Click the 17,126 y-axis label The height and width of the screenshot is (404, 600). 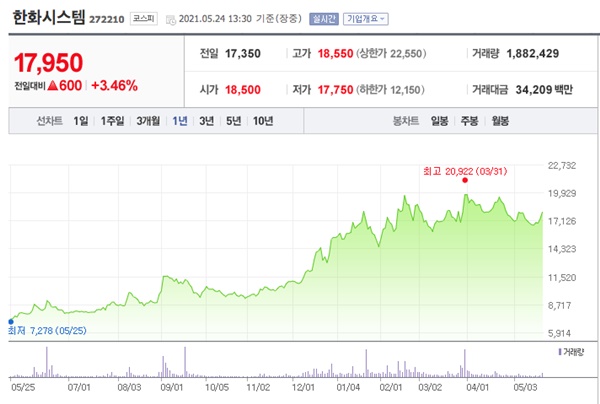point(562,222)
